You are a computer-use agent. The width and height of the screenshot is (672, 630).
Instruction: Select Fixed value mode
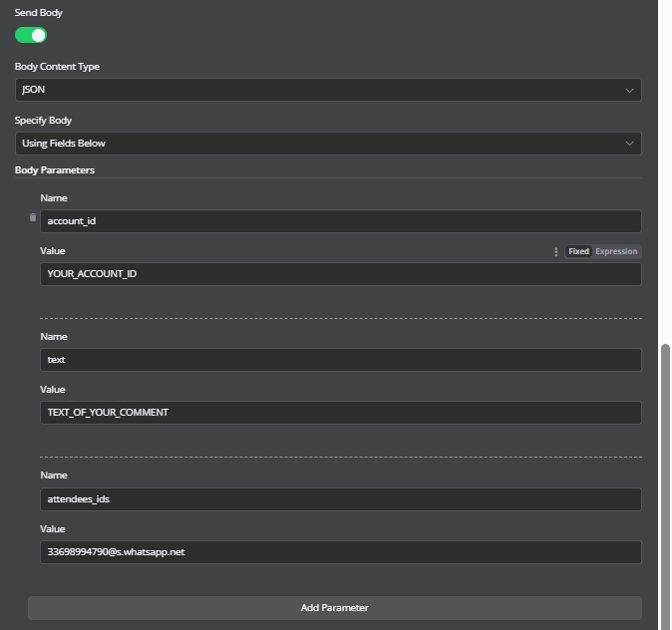(578, 251)
